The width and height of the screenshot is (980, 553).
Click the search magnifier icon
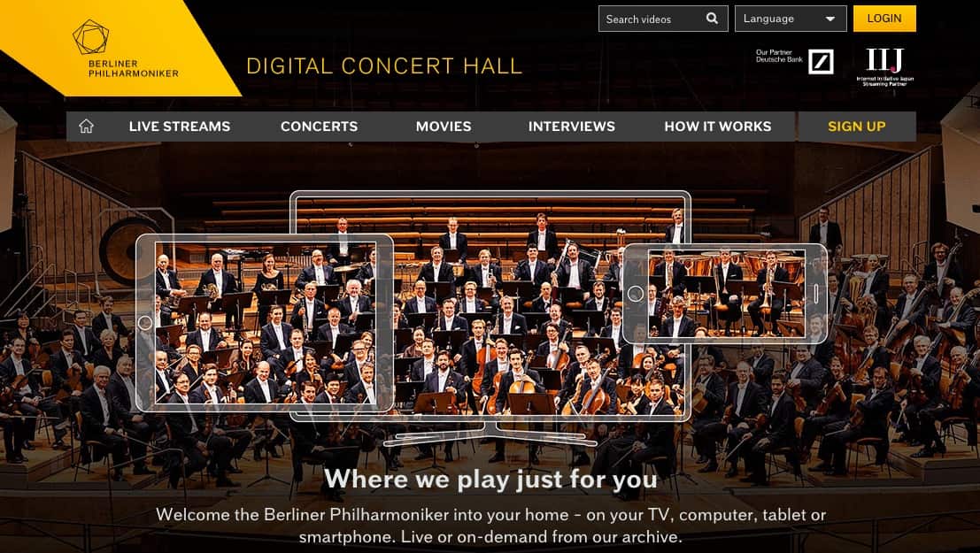[711, 18]
